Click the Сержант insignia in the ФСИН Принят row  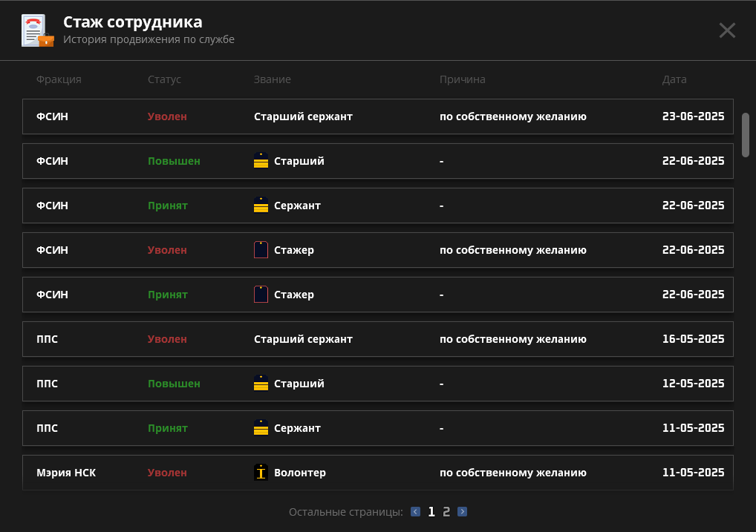[x=261, y=206]
